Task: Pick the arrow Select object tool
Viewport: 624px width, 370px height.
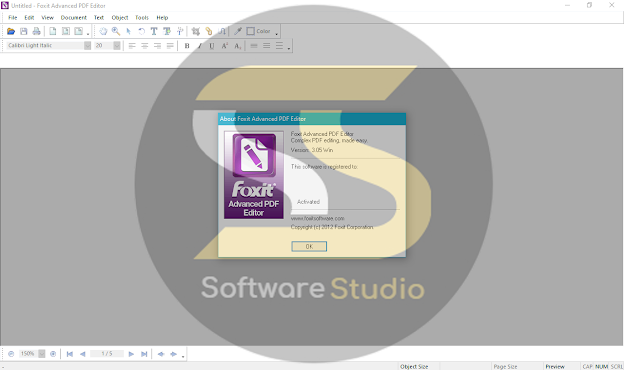Action: coord(129,31)
